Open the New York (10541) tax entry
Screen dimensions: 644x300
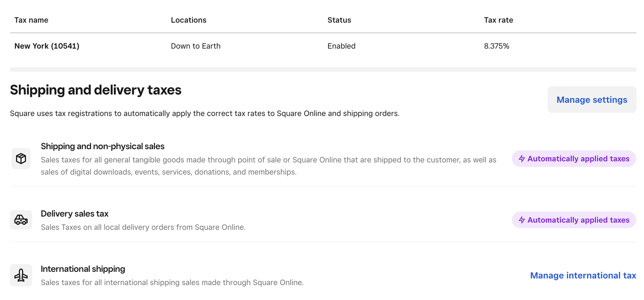tap(47, 46)
